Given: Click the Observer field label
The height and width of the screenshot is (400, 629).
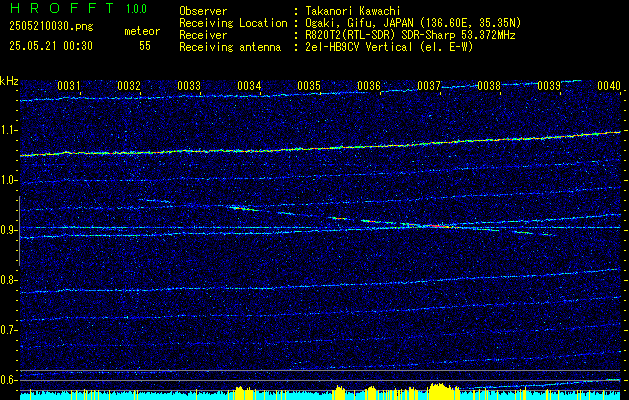Looking at the screenshot, I should point(203,11).
